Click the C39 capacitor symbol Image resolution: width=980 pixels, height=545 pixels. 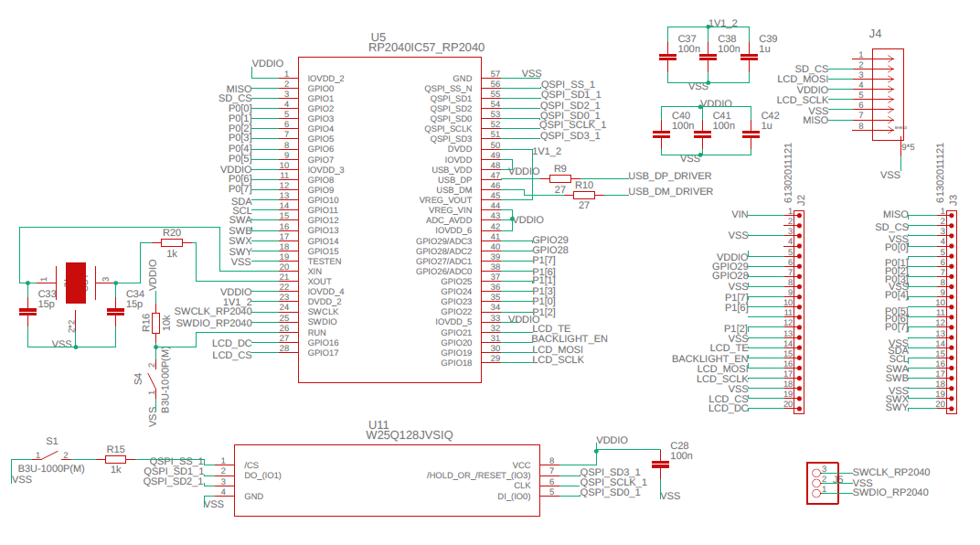click(749, 58)
